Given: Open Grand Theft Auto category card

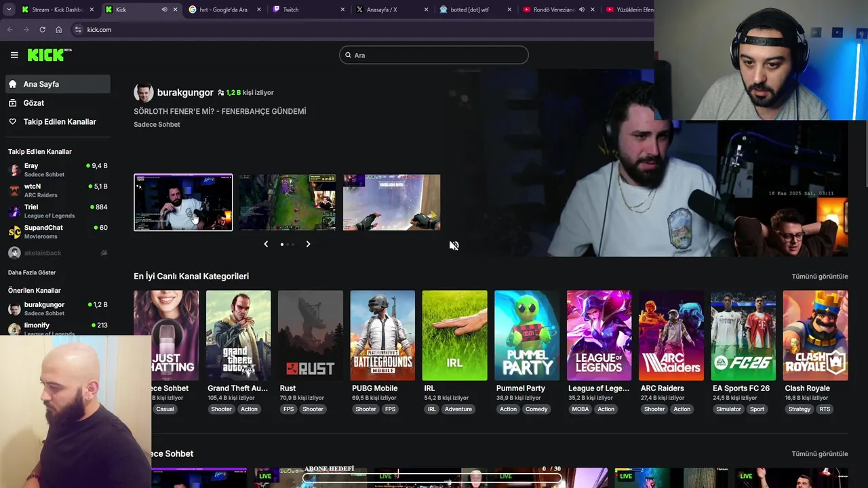Looking at the screenshot, I should point(238,335).
